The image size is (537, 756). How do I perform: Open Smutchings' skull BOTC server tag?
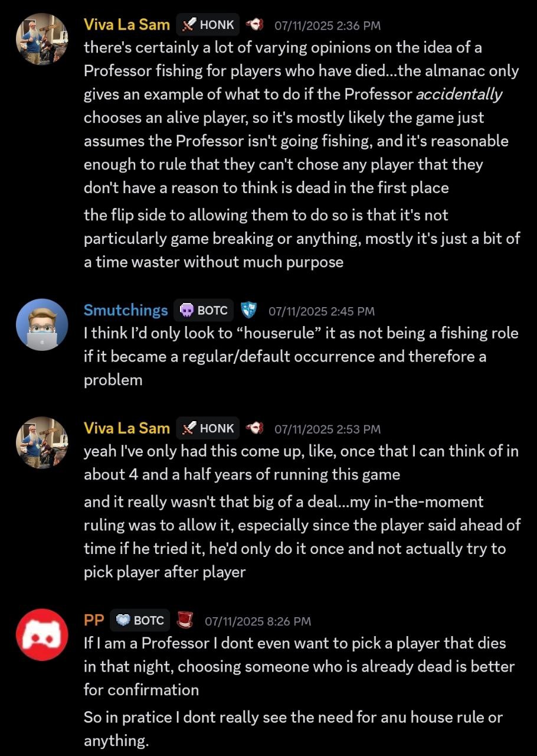204,311
